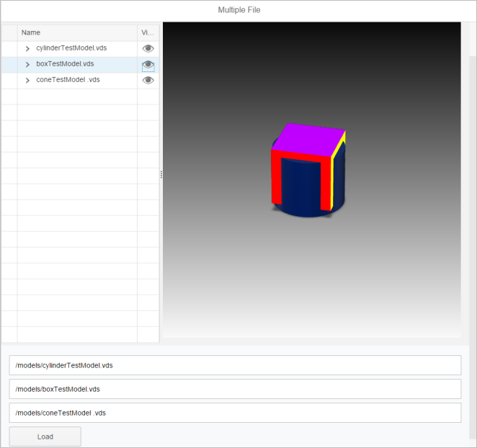Select the cylinderTestModel.vds row
Viewport: 477px width, 448px height.
click(72, 48)
